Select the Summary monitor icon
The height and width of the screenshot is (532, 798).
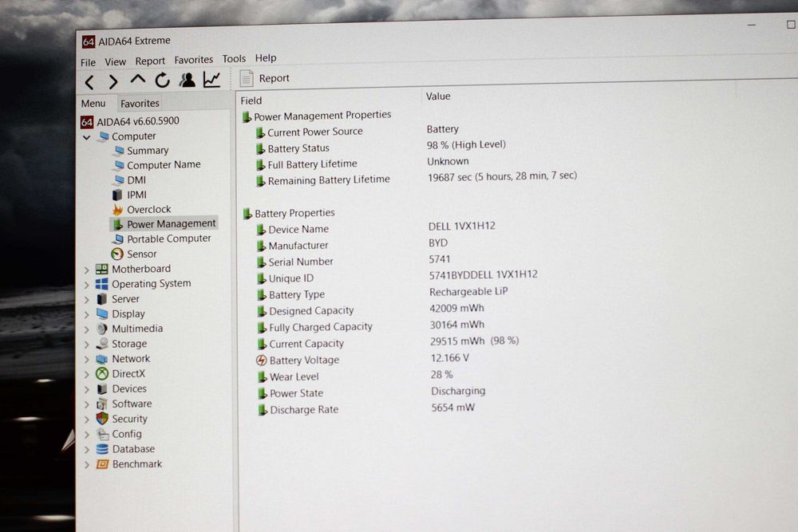click(x=120, y=151)
